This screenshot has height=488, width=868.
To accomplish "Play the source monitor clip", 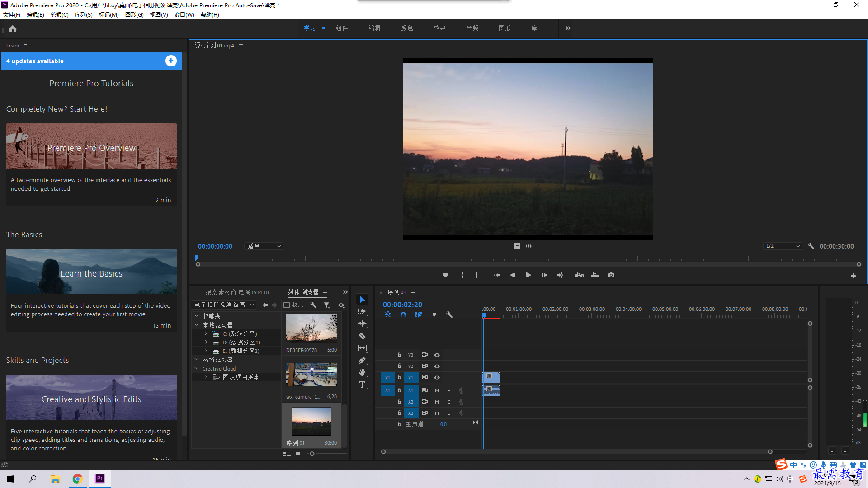I will 528,275.
